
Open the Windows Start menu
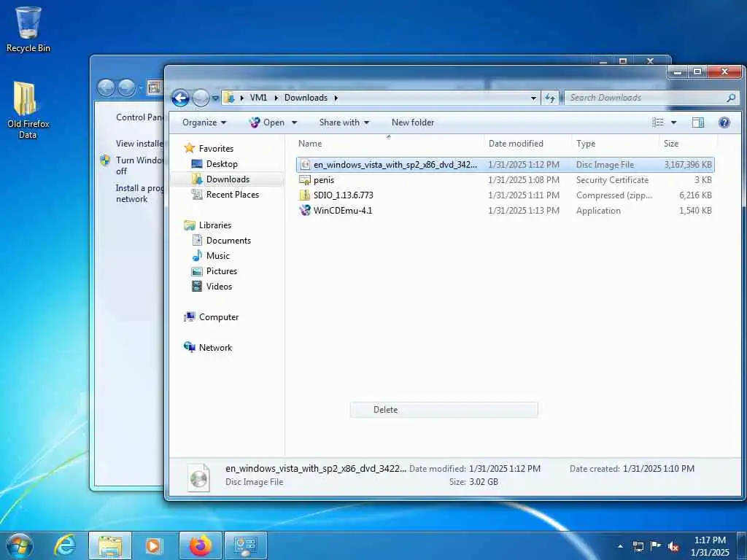(20, 545)
